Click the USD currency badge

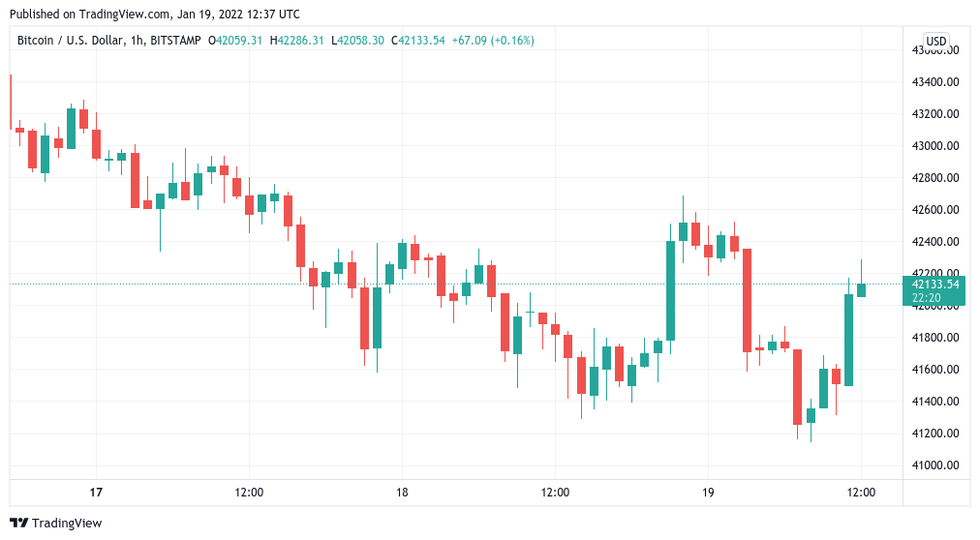[935, 42]
